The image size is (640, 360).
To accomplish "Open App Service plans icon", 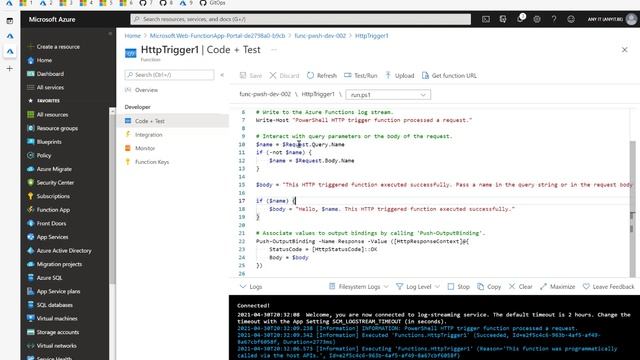I will 31,291.
